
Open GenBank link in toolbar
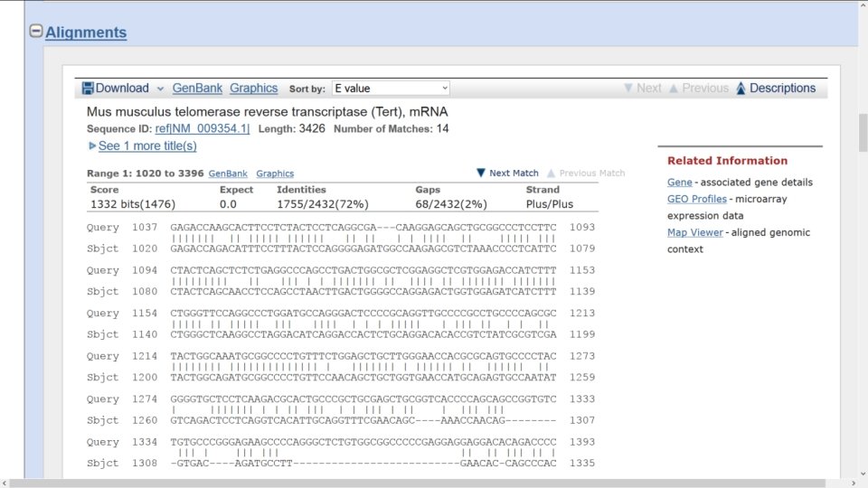click(x=197, y=88)
